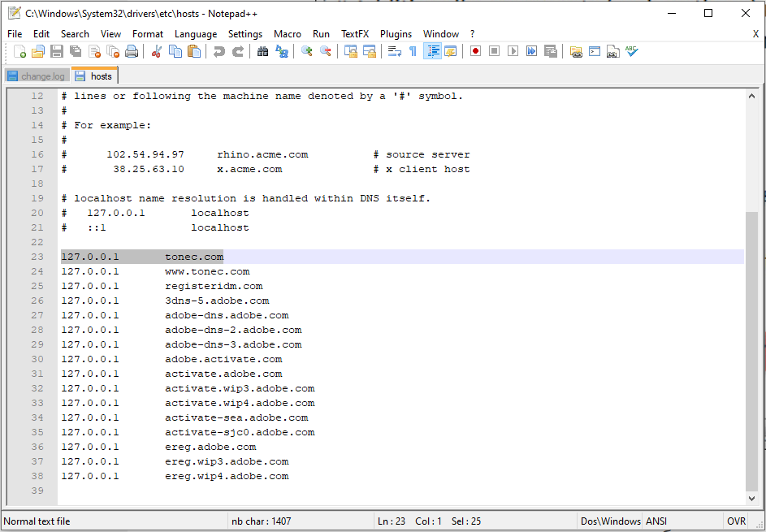Click the Dos\Windows line ending status field

610,521
